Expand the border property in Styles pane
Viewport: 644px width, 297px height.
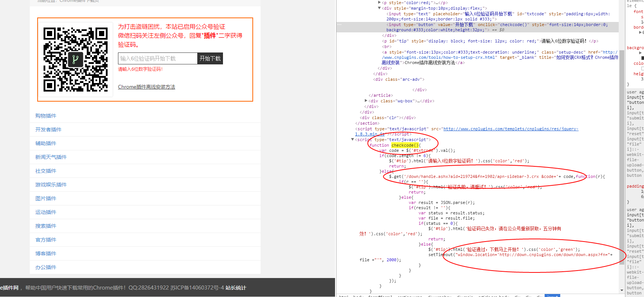(640, 32)
